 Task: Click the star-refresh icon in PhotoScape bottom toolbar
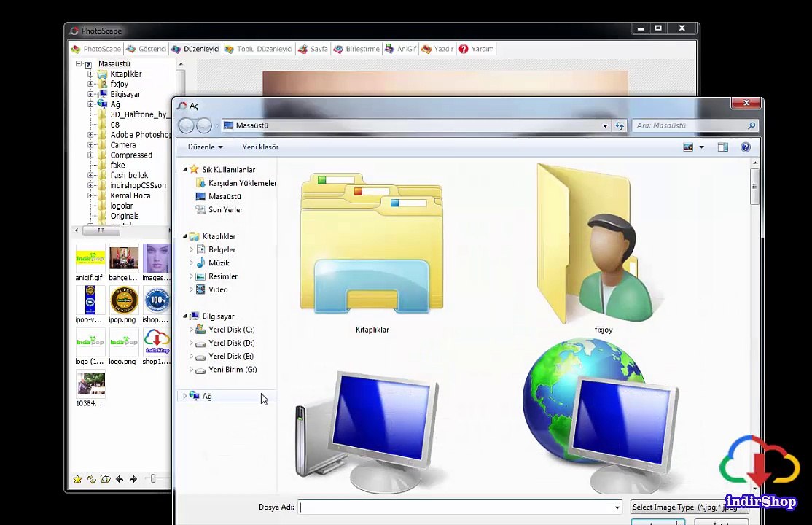point(92,479)
